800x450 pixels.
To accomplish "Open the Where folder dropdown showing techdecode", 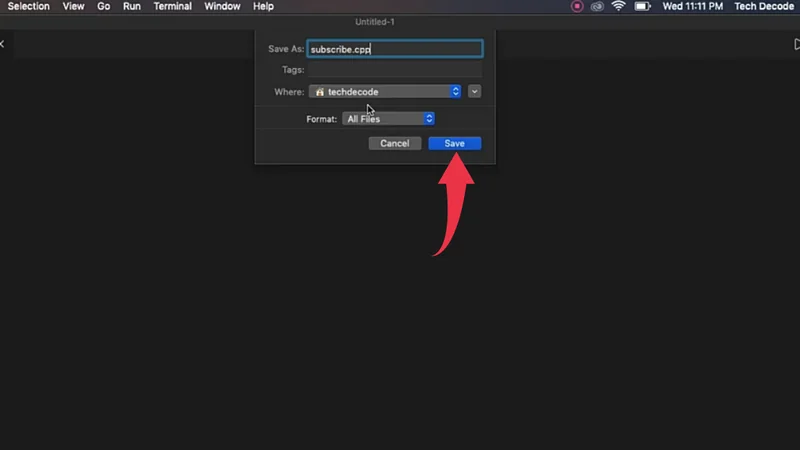I will click(385, 91).
